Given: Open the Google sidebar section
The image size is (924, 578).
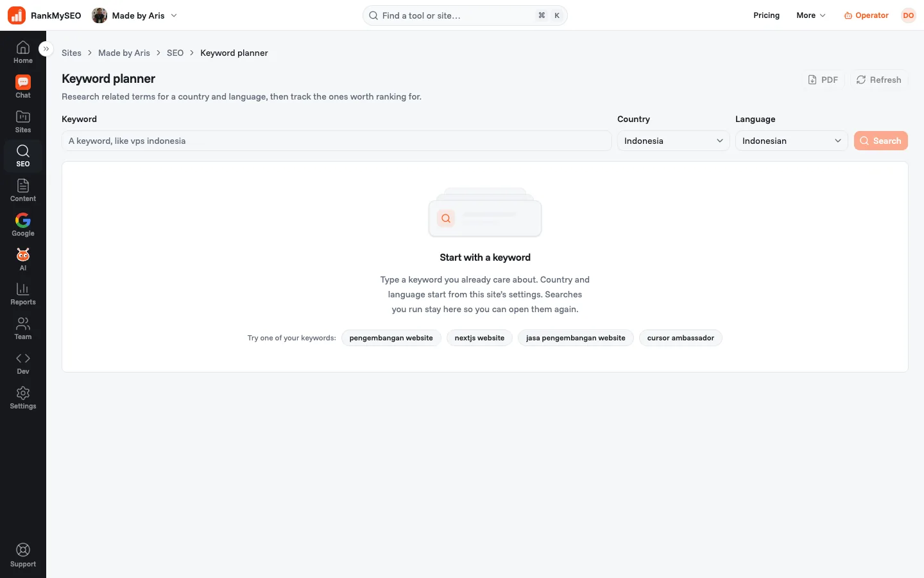Looking at the screenshot, I should (x=23, y=225).
